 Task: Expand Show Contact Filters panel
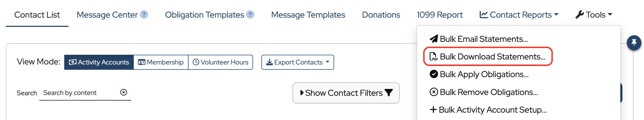pyautogui.click(x=346, y=93)
